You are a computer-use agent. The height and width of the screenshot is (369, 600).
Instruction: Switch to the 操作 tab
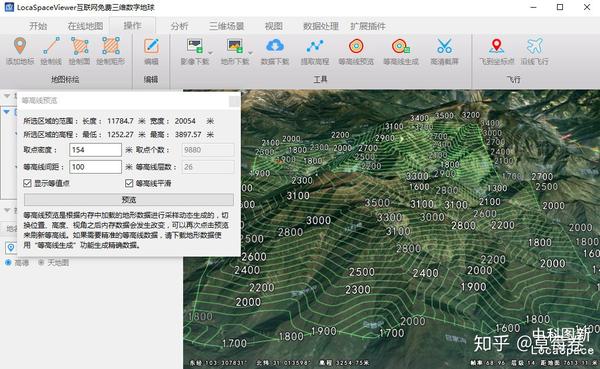pos(132,26)
